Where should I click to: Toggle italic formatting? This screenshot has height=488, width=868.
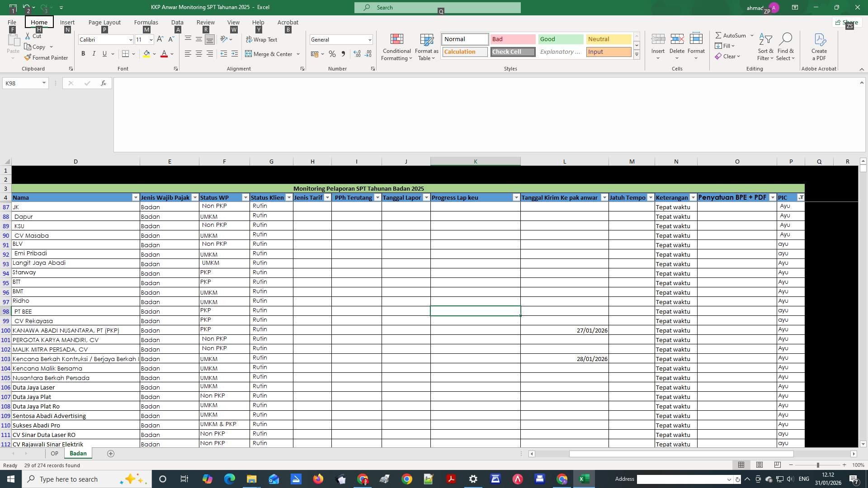94,53
